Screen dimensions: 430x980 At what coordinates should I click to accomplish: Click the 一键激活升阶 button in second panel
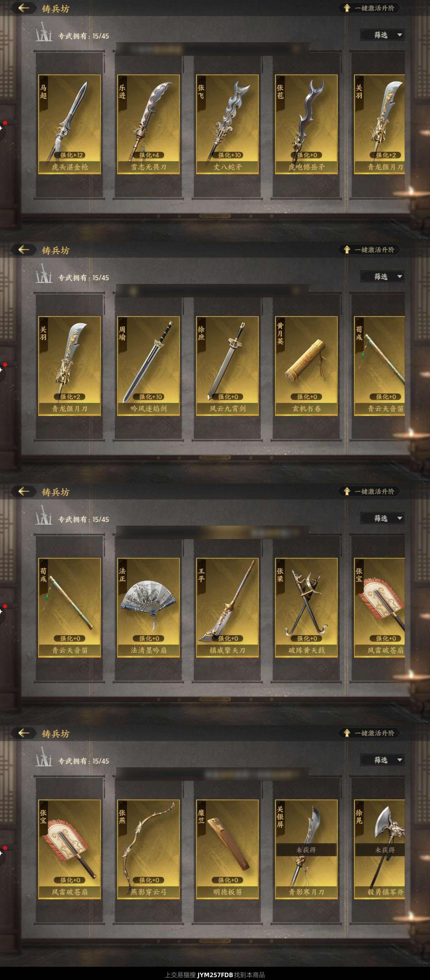click(369, 250)
